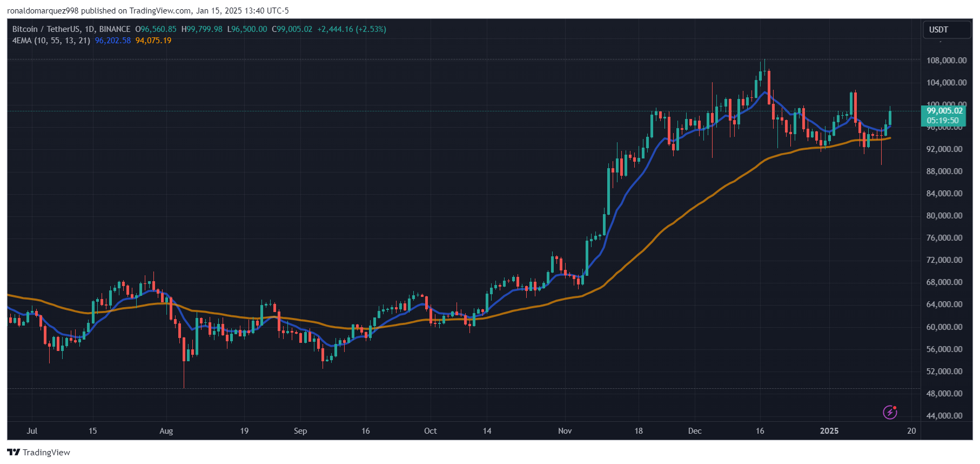Click the 44,000.00 price axis label

coord(944,416)
